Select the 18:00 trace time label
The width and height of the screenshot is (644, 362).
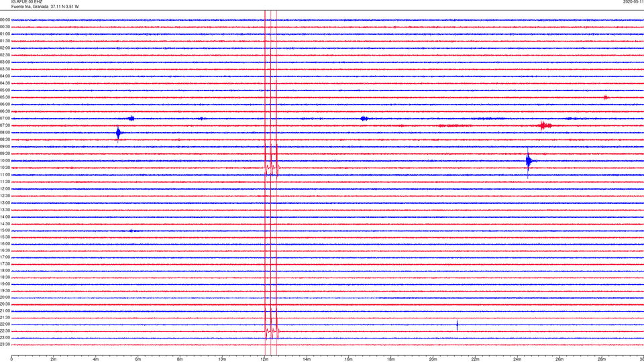(5, 271)
